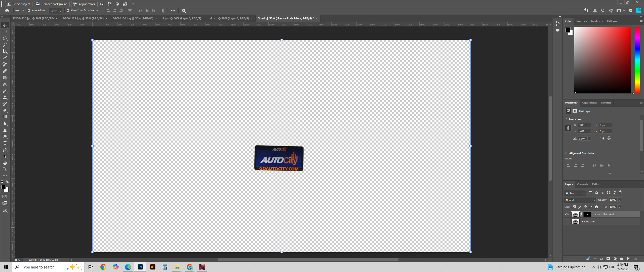This screenshot has width=644, height=272.
Task: Pick the Magic Wand tool
Action: pos(5,45)
